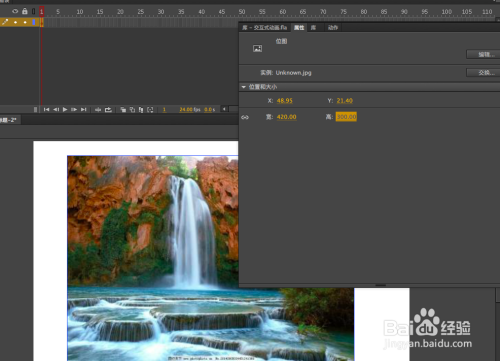Select keyframe at frame 1 in timeline
This screenshot has width=500, height=361.
42,22
